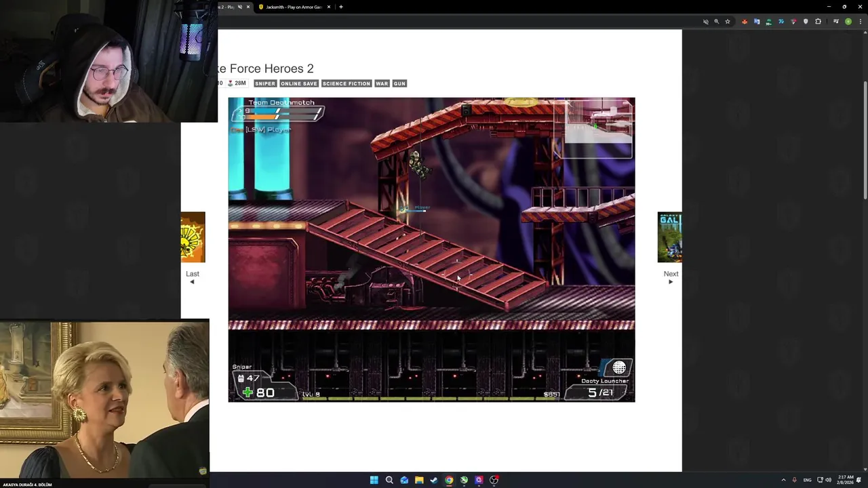Image resolution: width=868 pixels, height=488 pixels.
Task: Open the extension showing 99+ badge
Action: 769,22
